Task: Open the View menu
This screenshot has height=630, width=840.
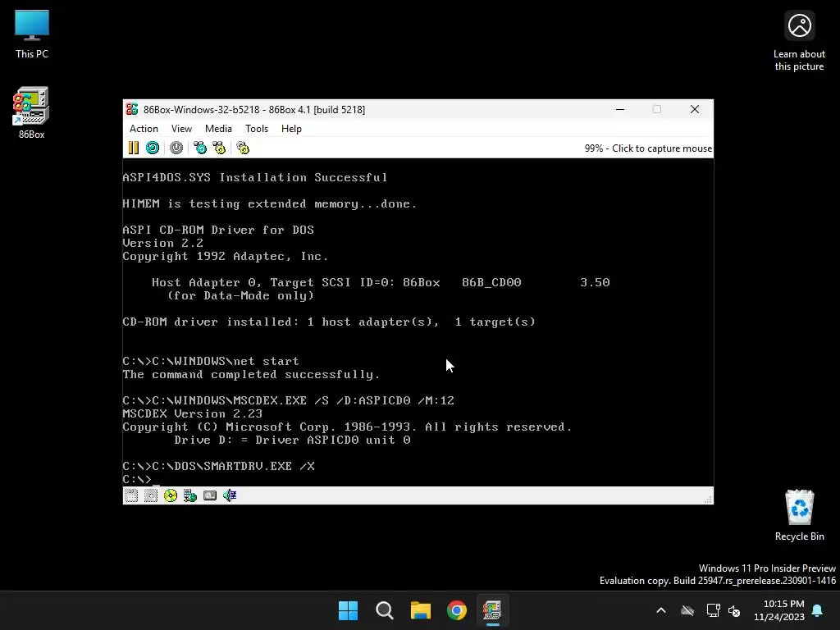Action: point(181,129)
